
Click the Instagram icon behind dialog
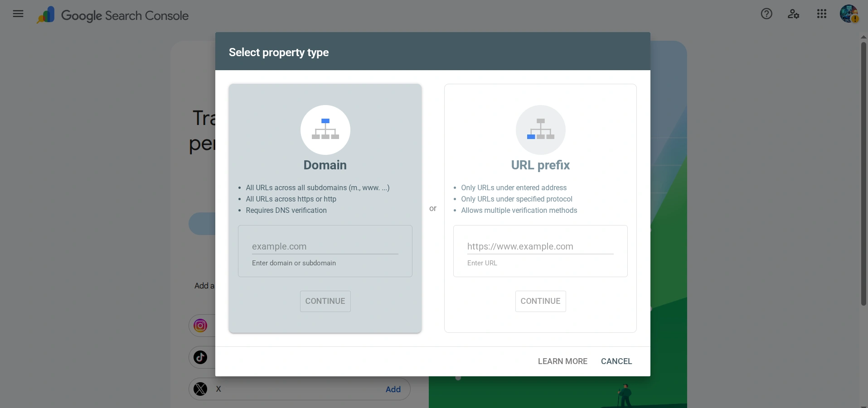click(200, 326)
